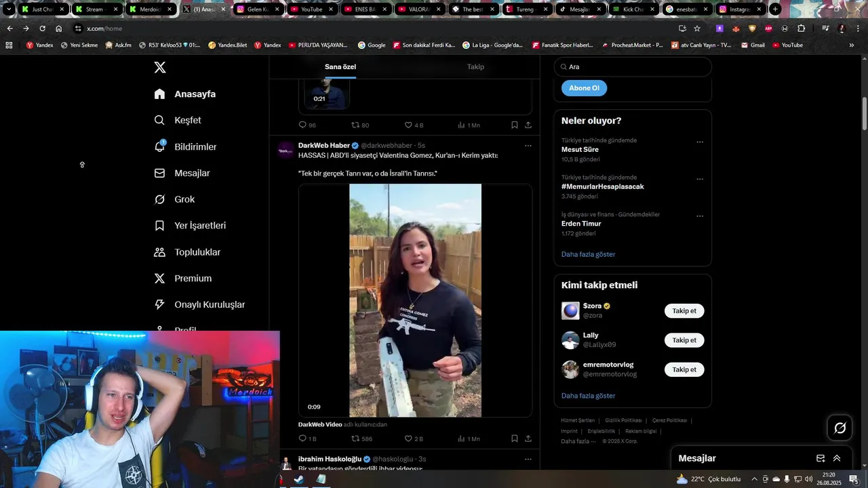Bookmark this page with star icon
Image resolution: width=868 pixels, height=488 pixels.
(x=697, y=28)
